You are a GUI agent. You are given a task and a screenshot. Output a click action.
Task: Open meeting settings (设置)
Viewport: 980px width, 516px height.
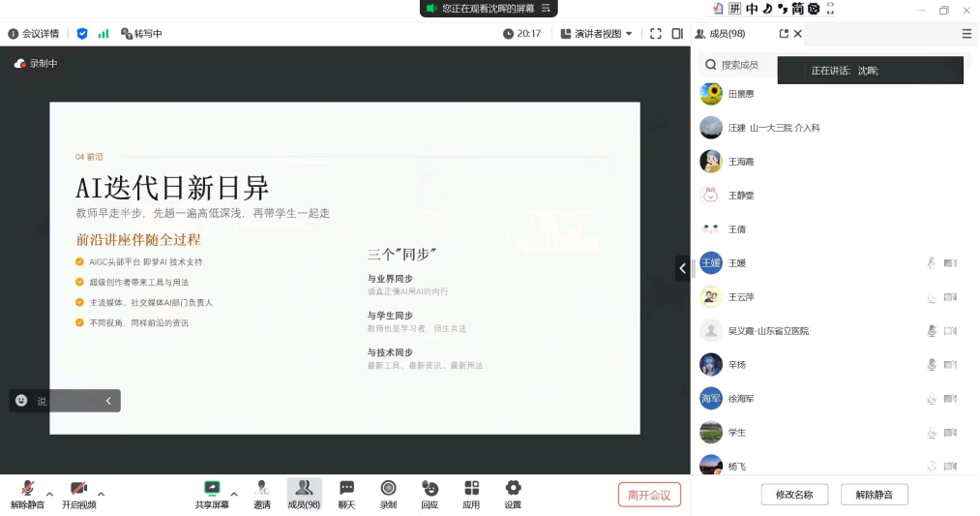513,495
